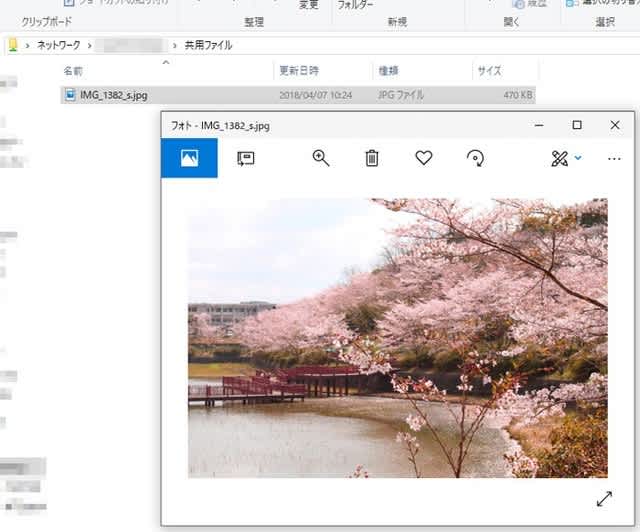Enter fullscreen with the diagonal arrows icon

click(x=605, y=498)
